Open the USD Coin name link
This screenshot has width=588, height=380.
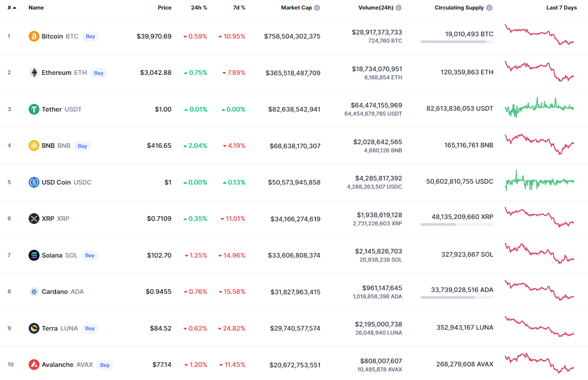(56, 182)
